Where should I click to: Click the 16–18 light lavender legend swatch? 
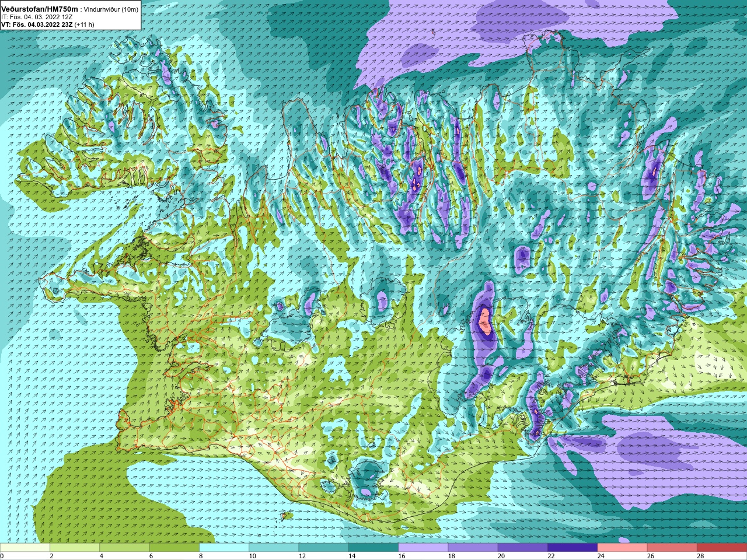tap(423, 548)
